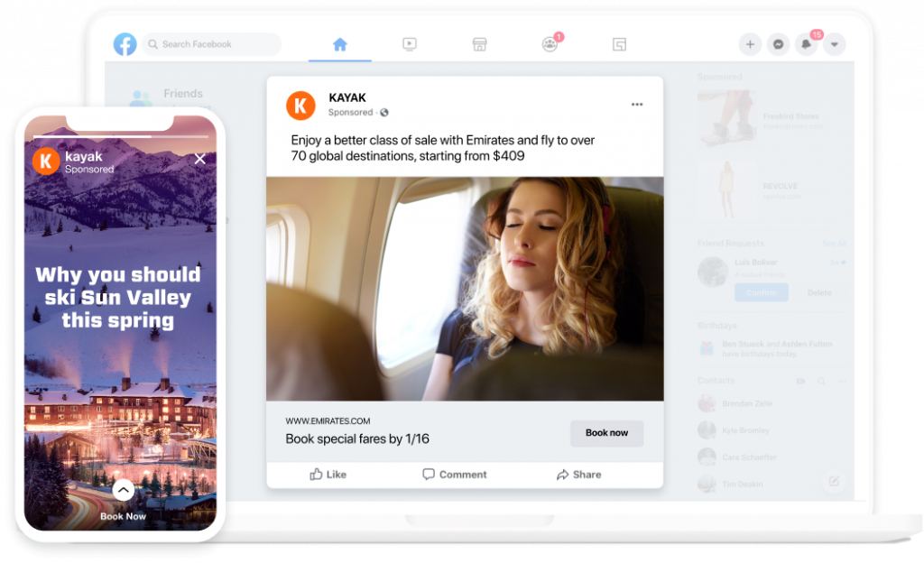
Task: Click the airplane passenger ad image
Action: [465, 289]
